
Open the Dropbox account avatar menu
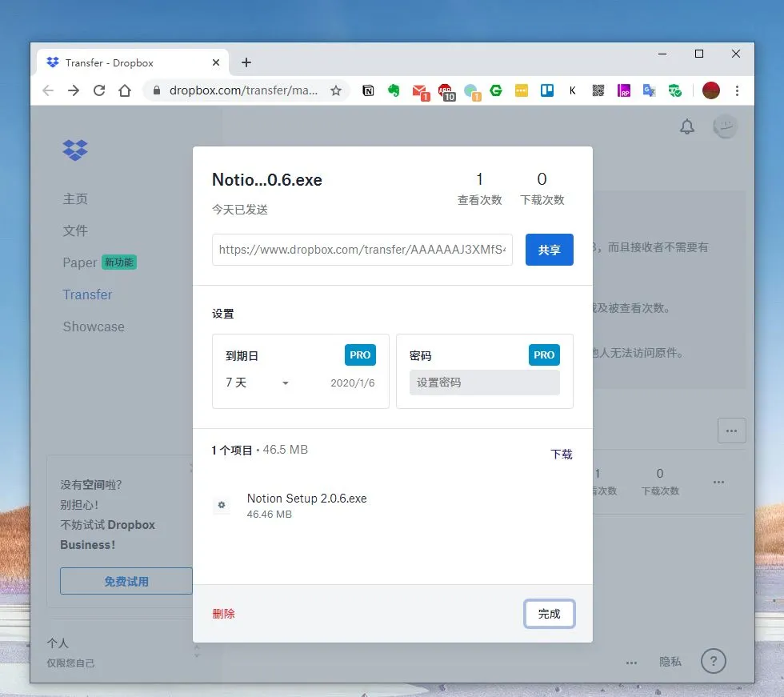pos(725,126)
